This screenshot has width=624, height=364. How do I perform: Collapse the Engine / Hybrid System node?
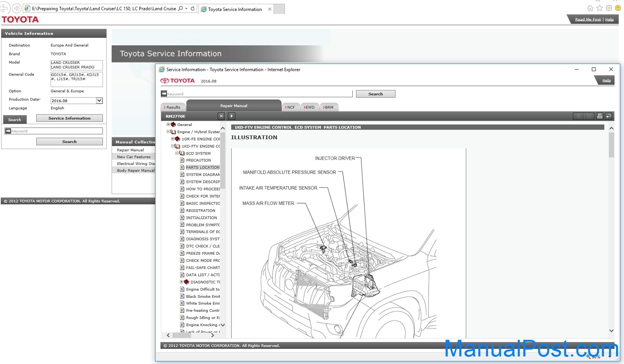coord(168,132)
